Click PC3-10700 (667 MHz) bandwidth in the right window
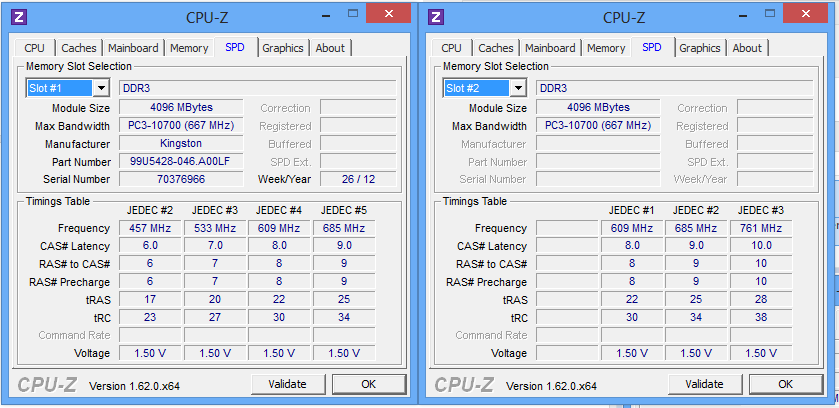This screenshot has height=408, width=839. click(x=598, y=126)
